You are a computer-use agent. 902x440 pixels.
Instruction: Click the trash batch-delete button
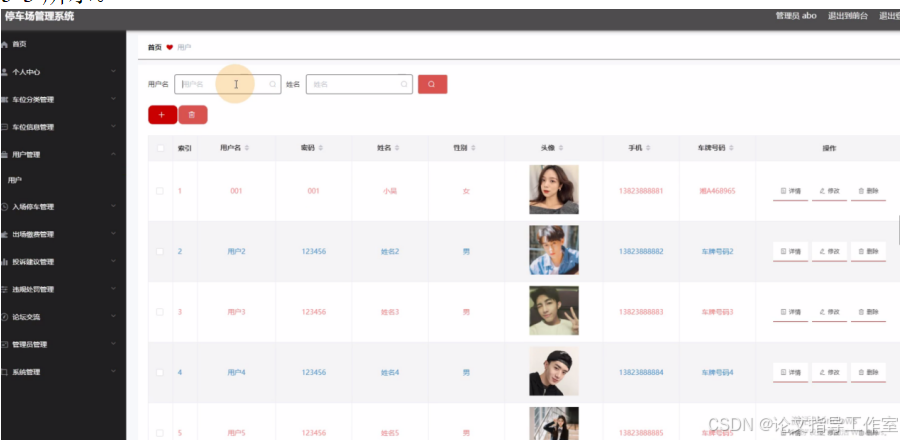pyautogui.click(x=193, y=114)
